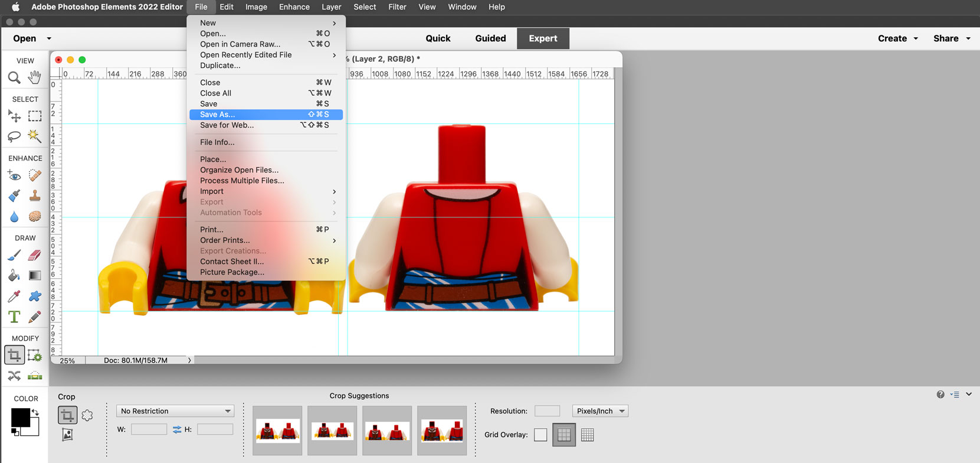Select the Rectangular Marquee tool

click(35, 116)
